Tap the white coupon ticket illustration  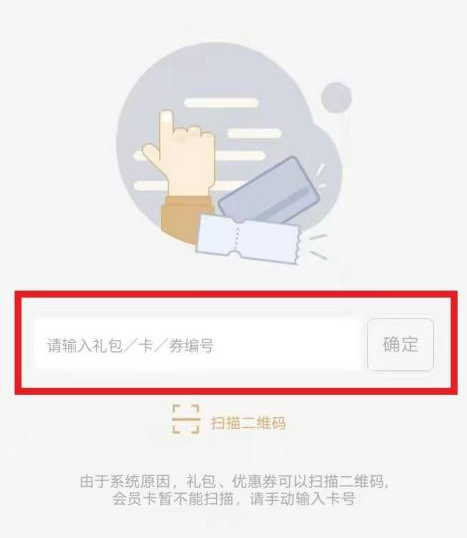(248, 239)
